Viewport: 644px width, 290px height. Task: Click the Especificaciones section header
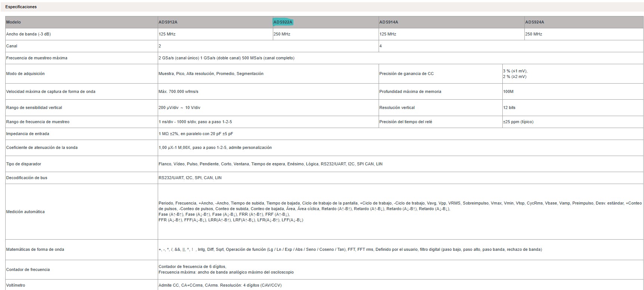21,7
